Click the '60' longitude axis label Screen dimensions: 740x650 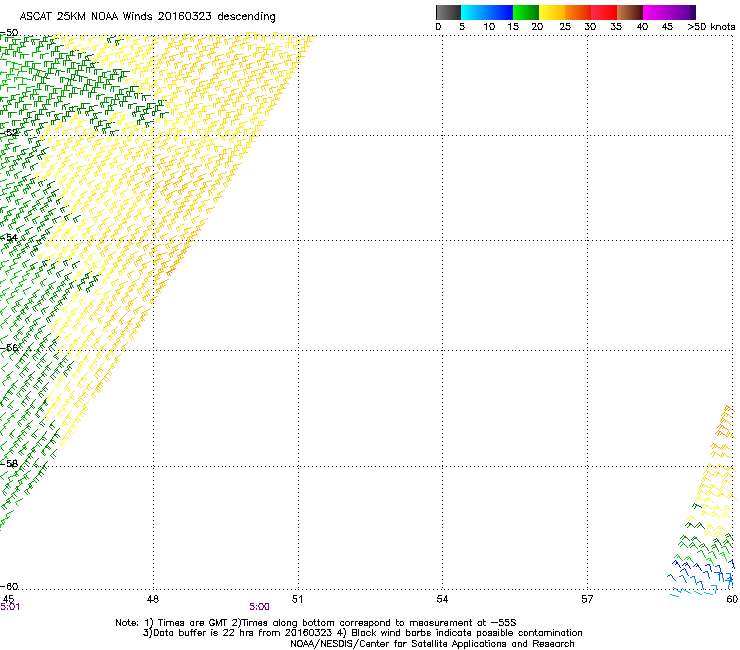(x=732, y=599)
